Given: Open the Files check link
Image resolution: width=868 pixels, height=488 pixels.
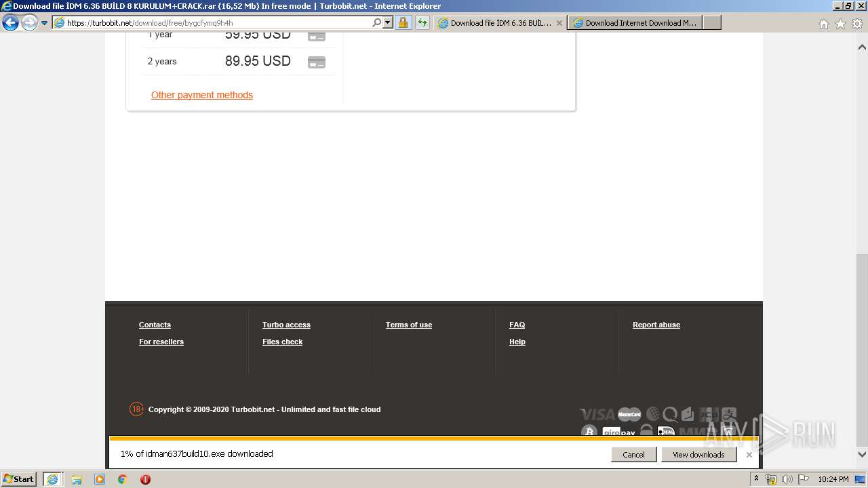Looking at the screenshot, I should point(282,342).
